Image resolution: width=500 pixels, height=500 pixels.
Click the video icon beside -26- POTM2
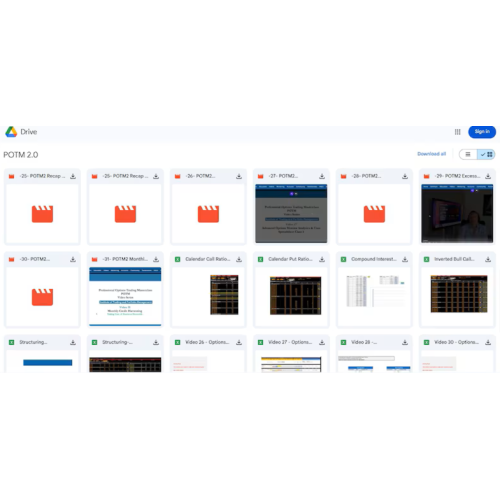[x=178, y=176]
